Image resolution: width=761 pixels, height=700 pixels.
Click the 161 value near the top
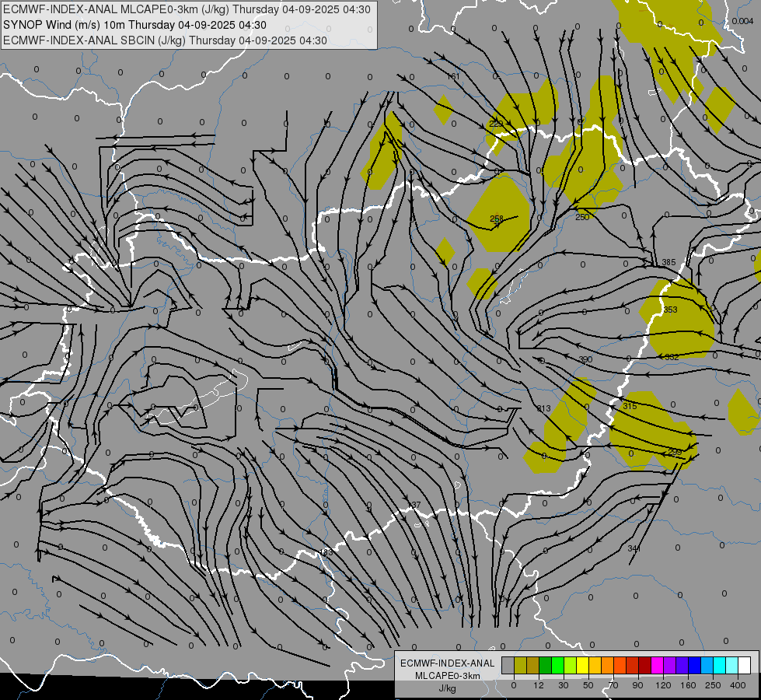click(x=453, y=76)
